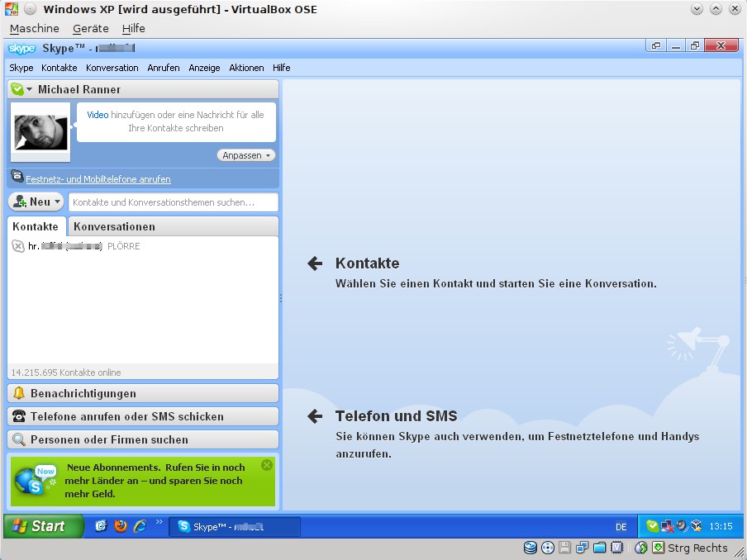The height and width of the screenshot is (560, 747).
Task: Click the bell notification icon
Action: tap(19, 393)
